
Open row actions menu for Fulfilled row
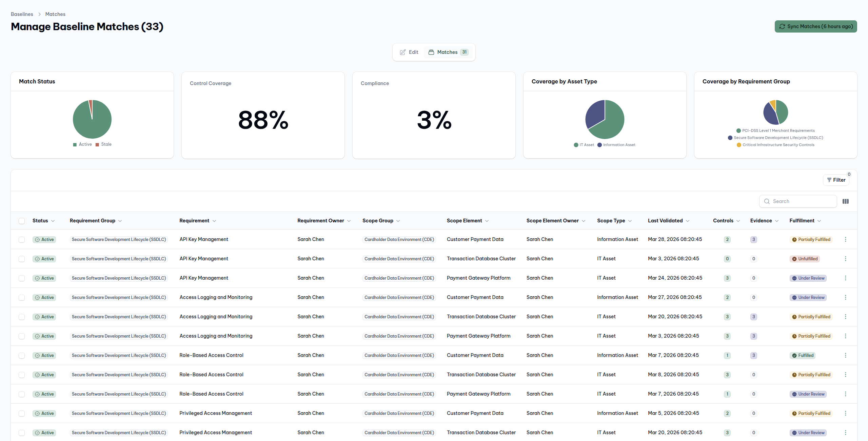[845, 355]
